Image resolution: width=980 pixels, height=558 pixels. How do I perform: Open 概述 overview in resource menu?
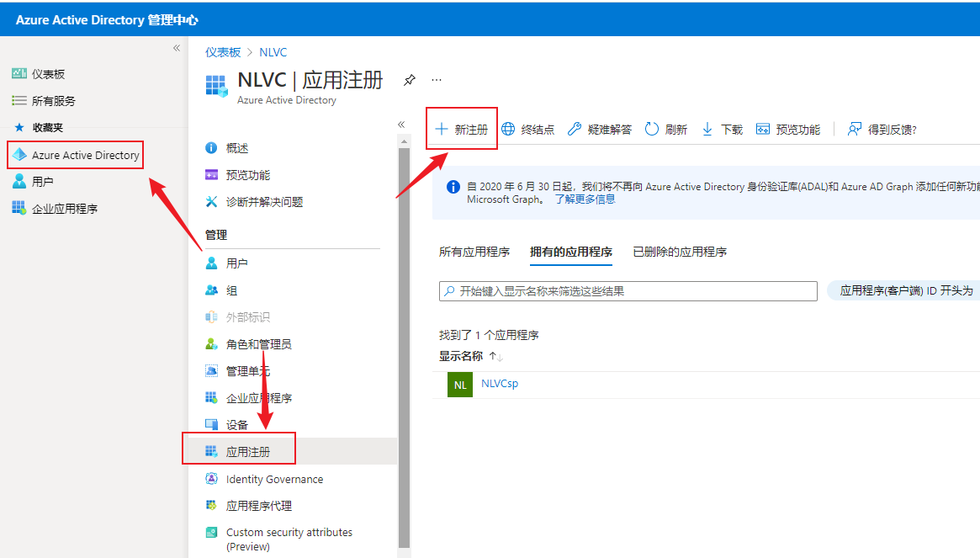point(227,148)
